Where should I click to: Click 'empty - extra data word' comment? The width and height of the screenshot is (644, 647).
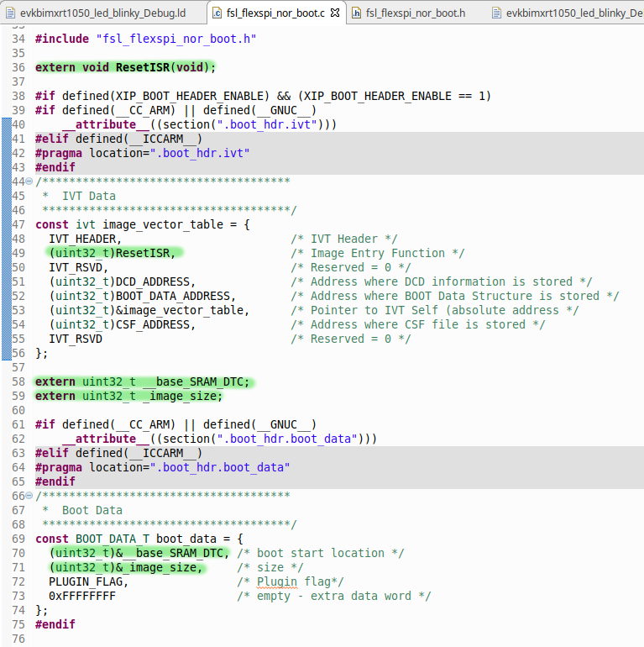[334, 597]
